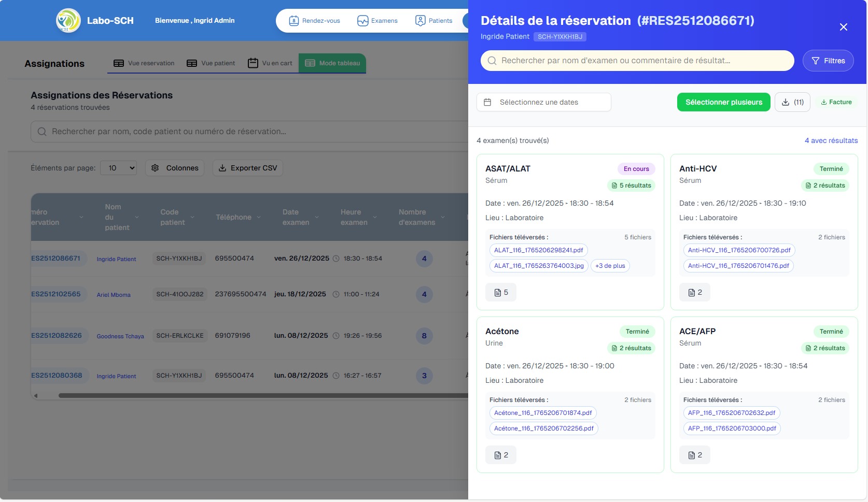Click the calendar icon in the date selector
Image resolution: width=868 pixels, height=502 pixels.
[488, 102]
